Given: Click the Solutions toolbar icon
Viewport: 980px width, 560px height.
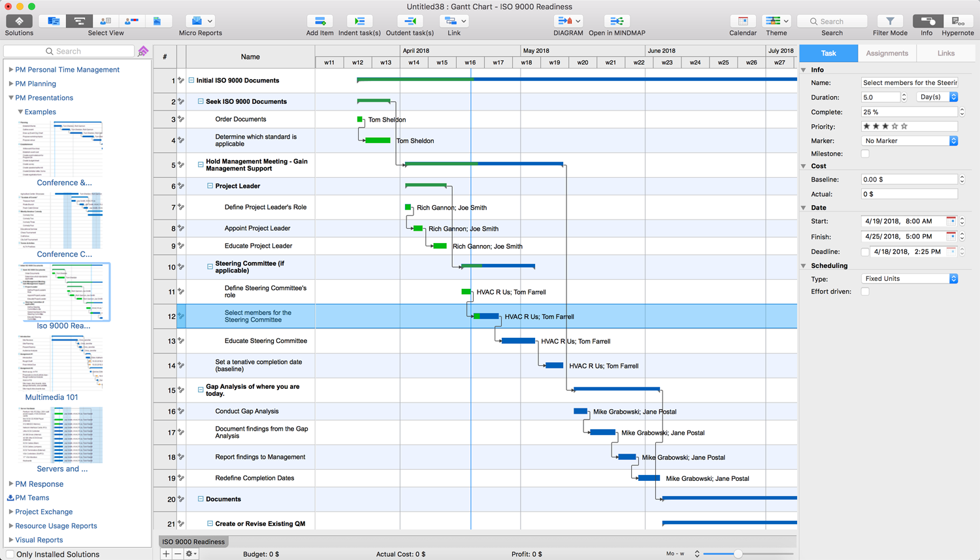Looking at the screenshot, I should coord(19,22).
